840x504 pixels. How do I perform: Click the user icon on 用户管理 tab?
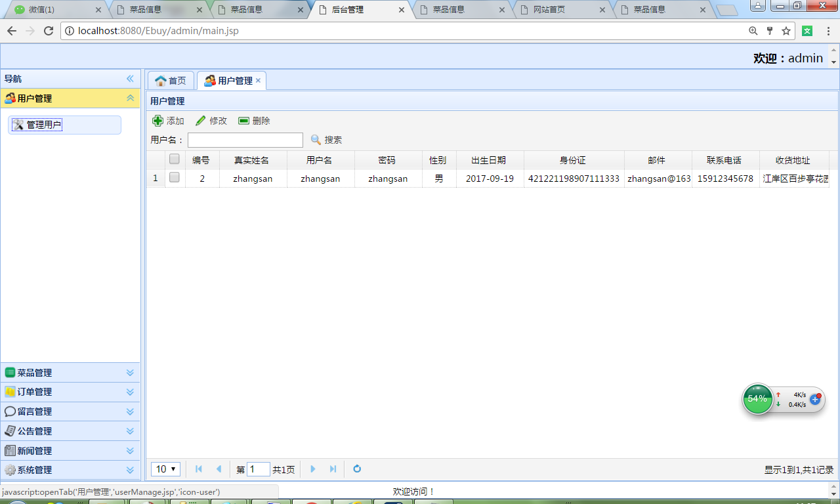point(210,81)
